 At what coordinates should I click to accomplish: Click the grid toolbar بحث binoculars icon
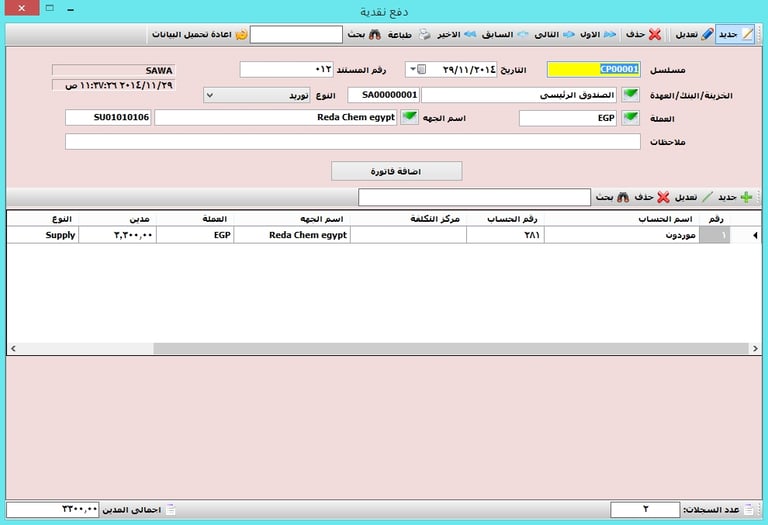[623, 197]
